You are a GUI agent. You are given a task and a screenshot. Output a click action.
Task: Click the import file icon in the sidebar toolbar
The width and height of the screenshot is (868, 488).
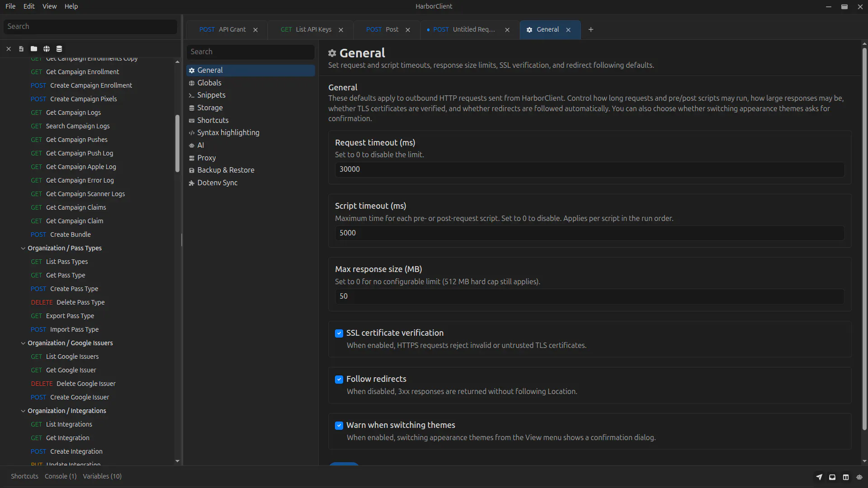(x=21, y=49)
